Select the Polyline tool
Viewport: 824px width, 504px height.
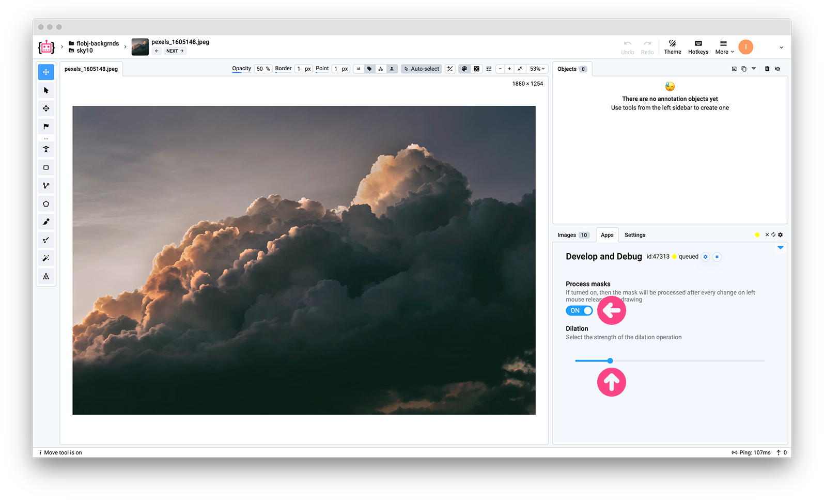coord(46,186)
